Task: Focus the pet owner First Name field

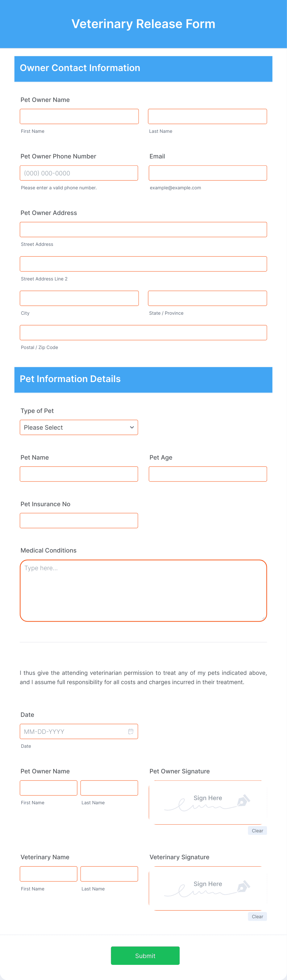Action: [x=79, y=116]
